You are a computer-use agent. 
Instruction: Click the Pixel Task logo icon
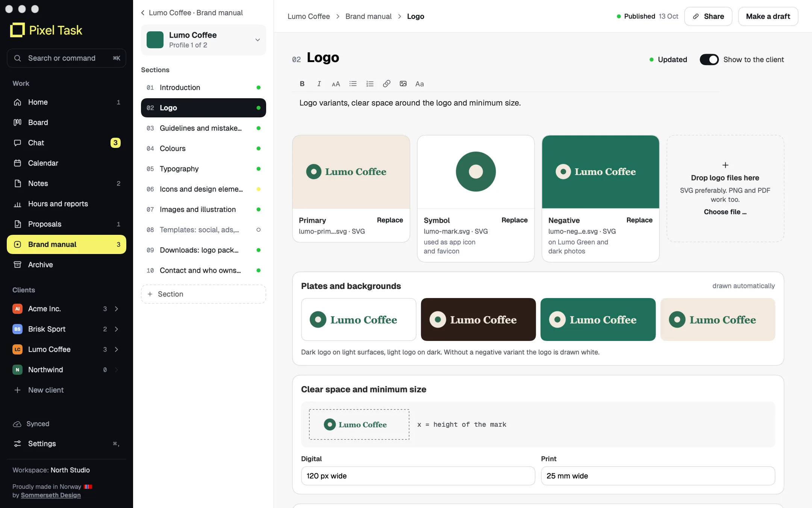(x=17, y=30)
